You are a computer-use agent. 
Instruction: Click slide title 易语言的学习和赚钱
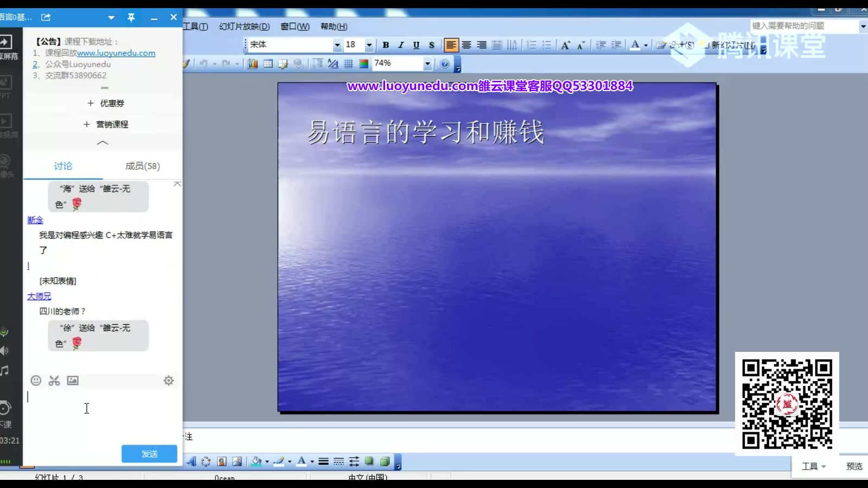pos(426,133)
